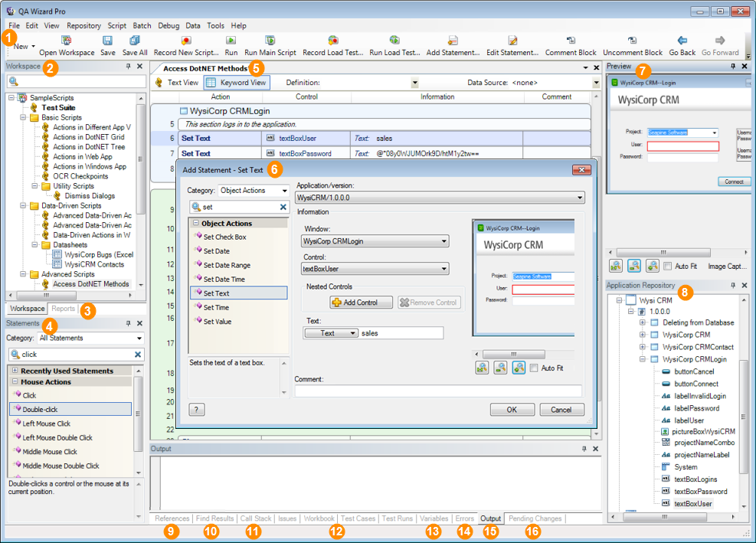Click the Save All toolbar icon
The image size is (756, 543).
pos(135,41)
